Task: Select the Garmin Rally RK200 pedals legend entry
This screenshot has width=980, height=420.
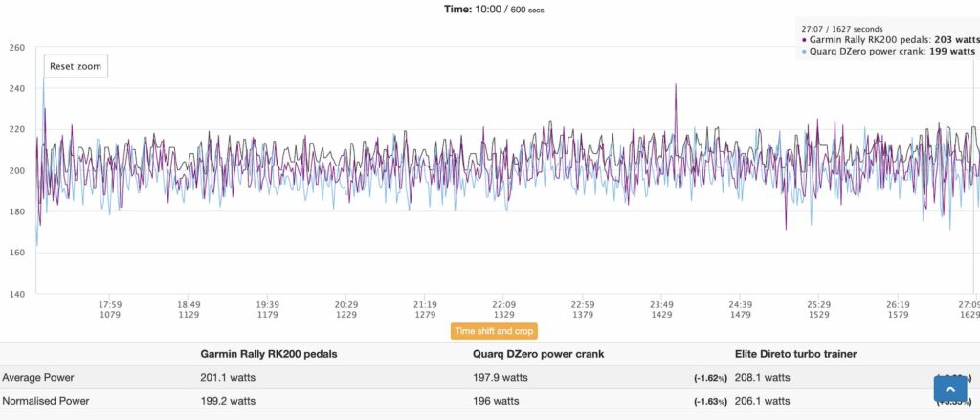Action: coord(891,39)
